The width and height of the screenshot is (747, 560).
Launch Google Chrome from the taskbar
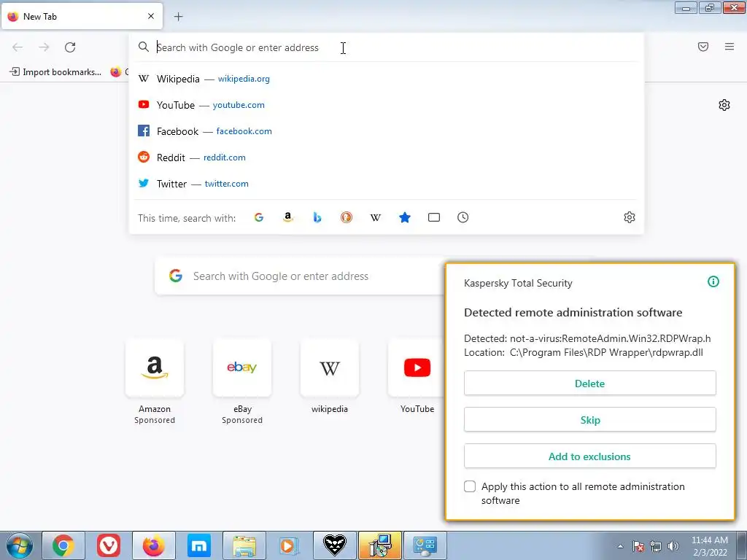click(x=63, y=545)
